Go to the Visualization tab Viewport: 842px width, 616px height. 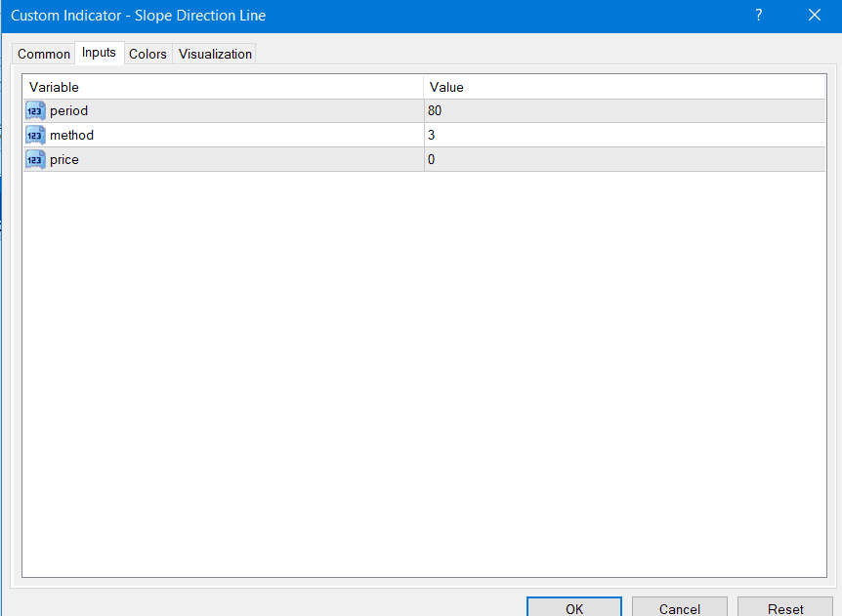tap(215, 55)
